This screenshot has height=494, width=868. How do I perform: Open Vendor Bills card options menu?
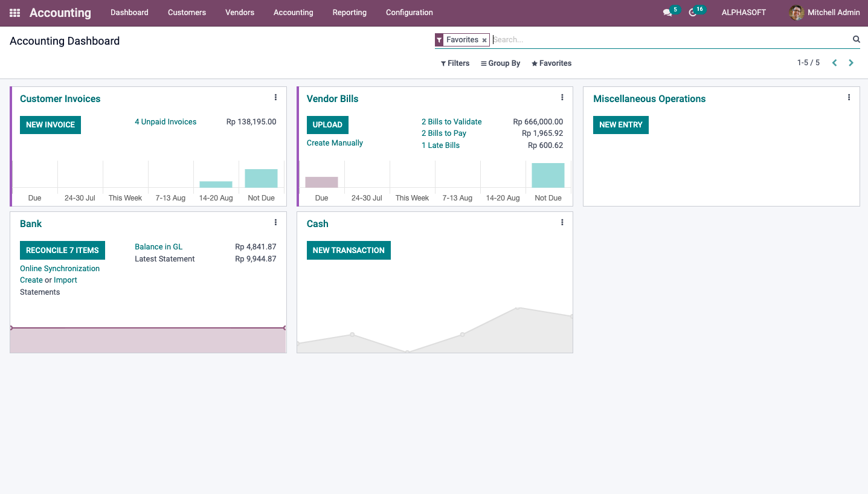click(562, 97)
